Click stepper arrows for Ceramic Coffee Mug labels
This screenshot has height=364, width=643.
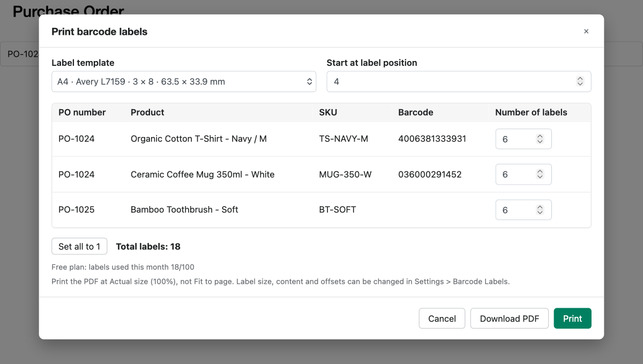(x=540, y=175)
